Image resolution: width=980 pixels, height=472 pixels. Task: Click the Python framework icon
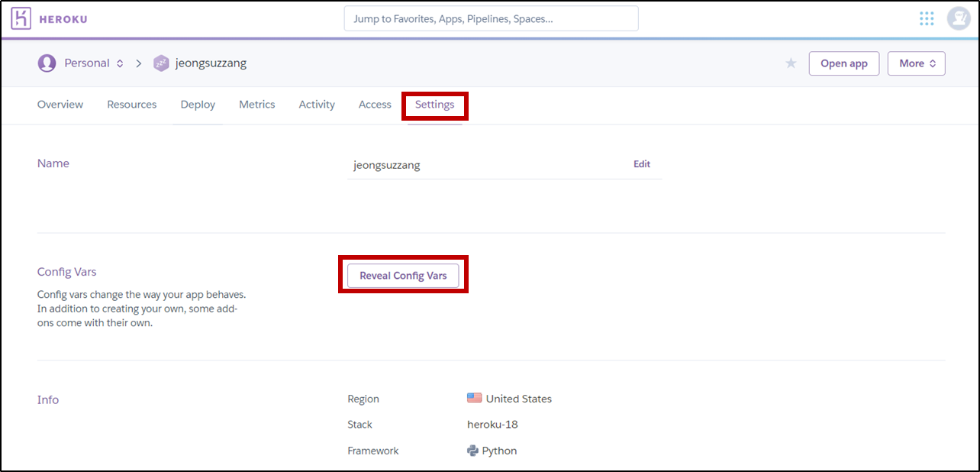click(x=472, y=451)
